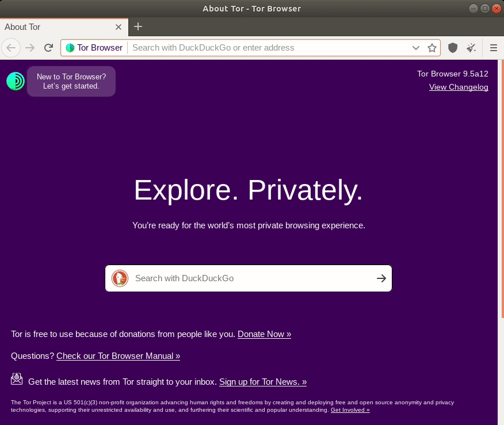Open the Security Level shield icon

pyautogui.click(x=453, y=48)
